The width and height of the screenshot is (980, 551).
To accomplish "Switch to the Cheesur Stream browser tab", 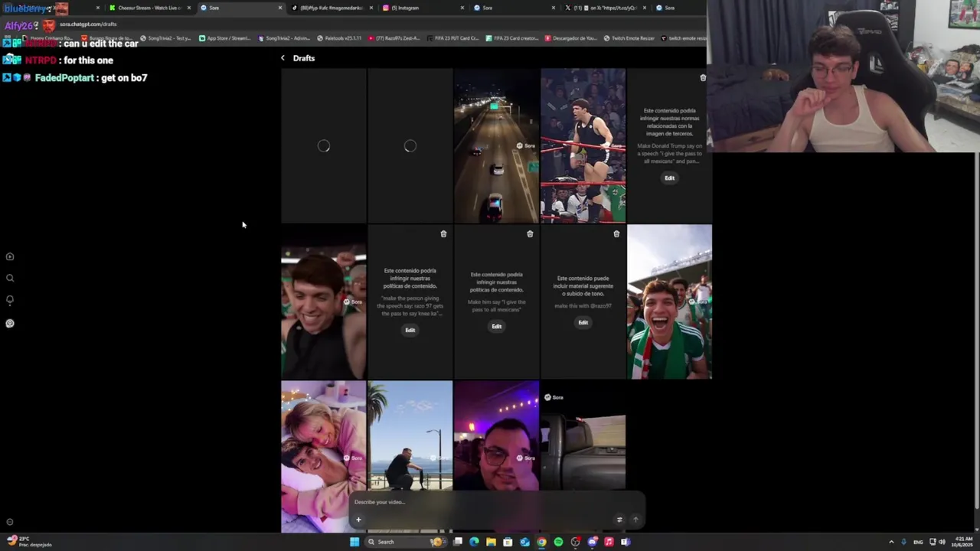I will [149, 8].
